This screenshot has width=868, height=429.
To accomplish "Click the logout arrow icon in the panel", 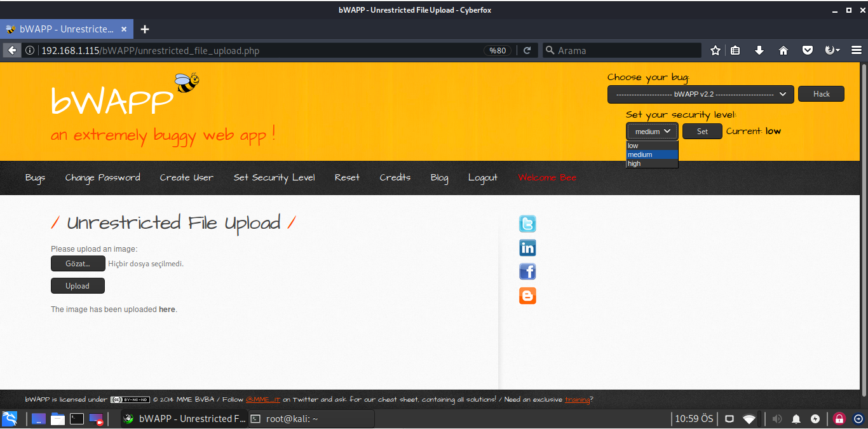I will pos(858,419).
